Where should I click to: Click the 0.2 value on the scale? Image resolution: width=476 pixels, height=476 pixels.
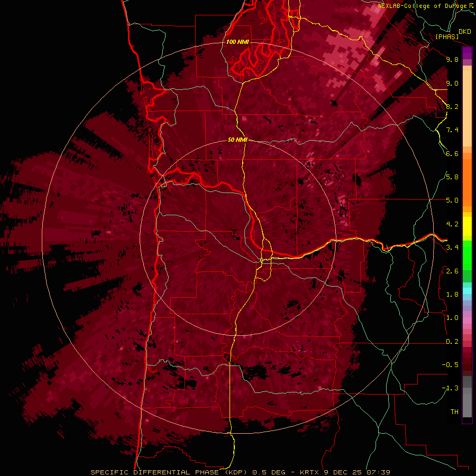452,342
